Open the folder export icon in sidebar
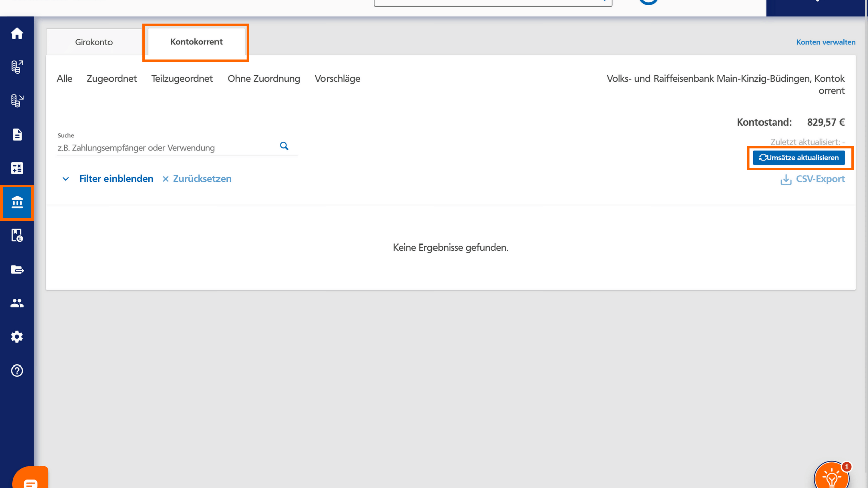This screenshot has height=488, width=868. [17, 270]
